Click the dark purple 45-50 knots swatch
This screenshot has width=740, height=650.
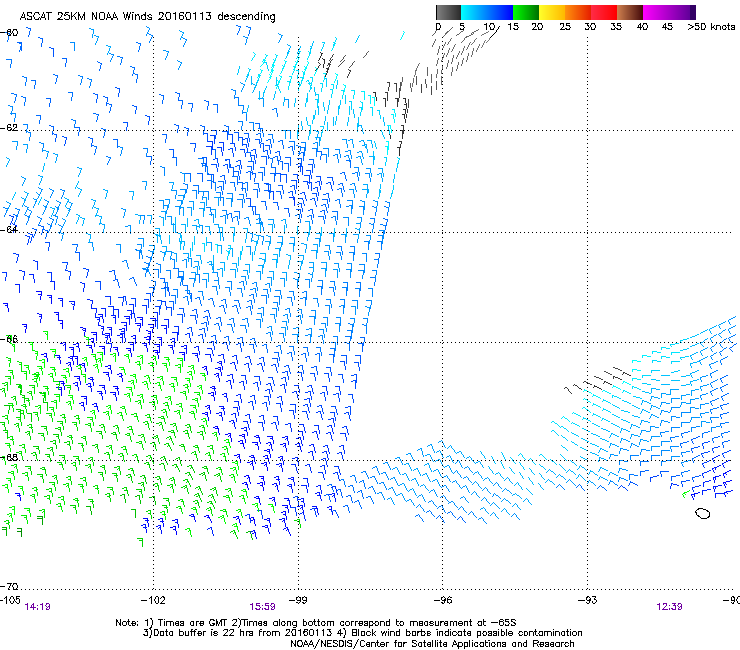682,12
